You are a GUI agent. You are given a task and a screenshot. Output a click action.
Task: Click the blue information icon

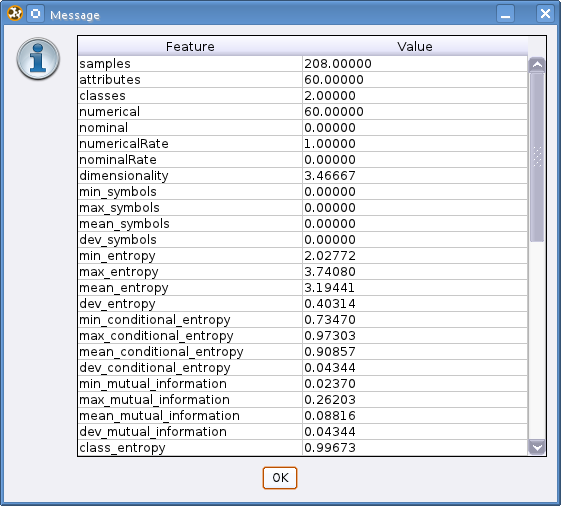[38, 59]
